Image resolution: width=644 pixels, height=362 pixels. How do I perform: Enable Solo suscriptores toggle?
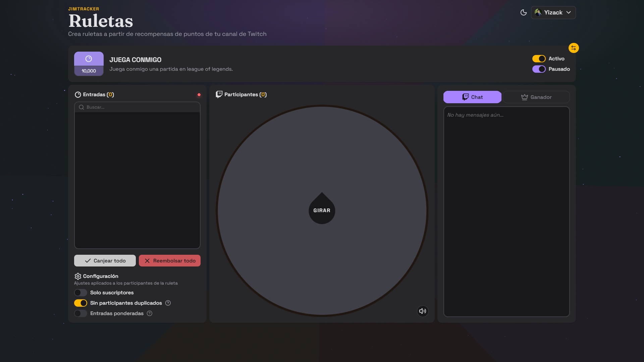coord(80,293)
